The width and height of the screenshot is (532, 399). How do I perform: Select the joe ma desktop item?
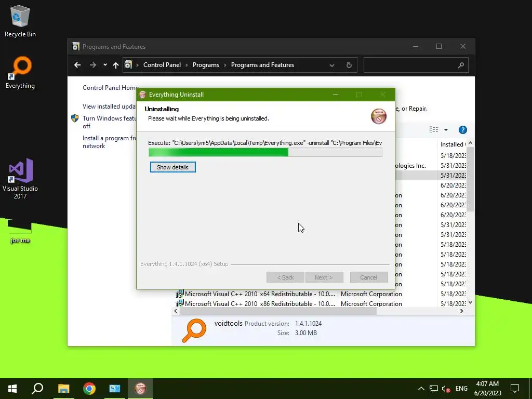20,232
